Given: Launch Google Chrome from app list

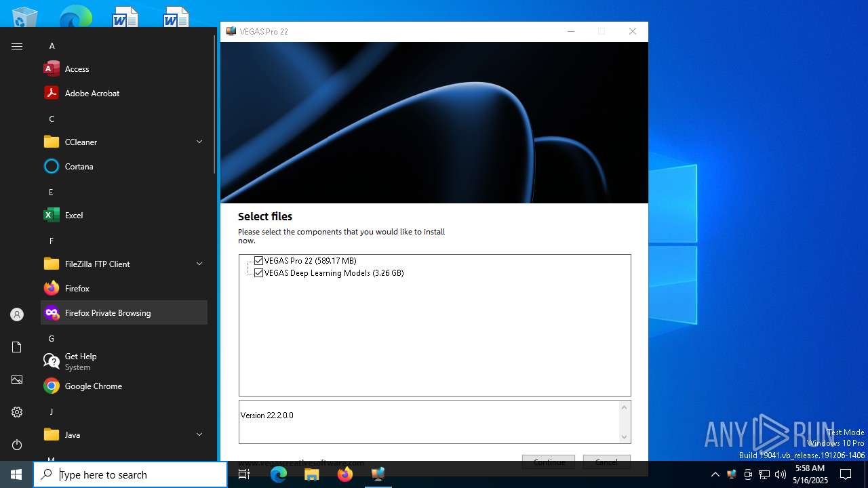Looking at the screenshot, I should [124, 386].
